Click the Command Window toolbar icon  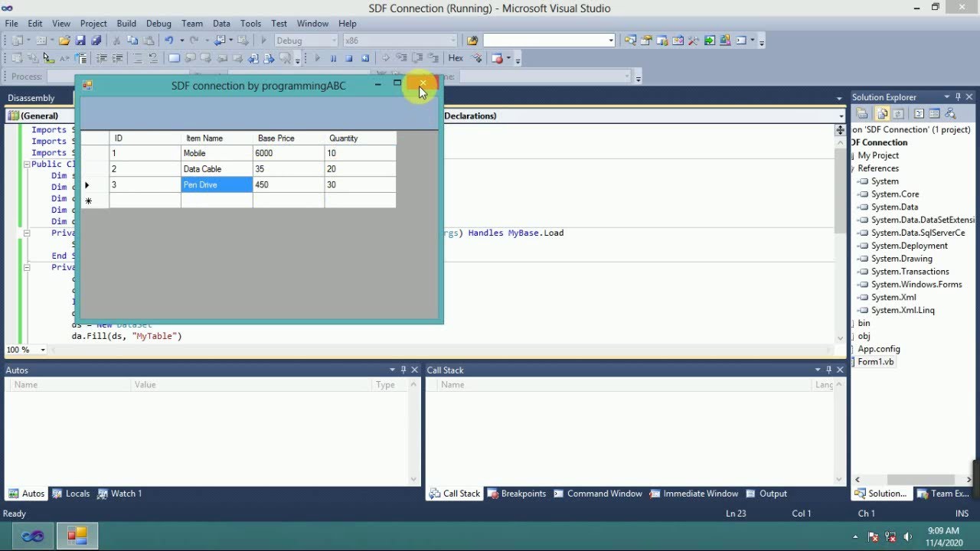[x=741, y=41]
